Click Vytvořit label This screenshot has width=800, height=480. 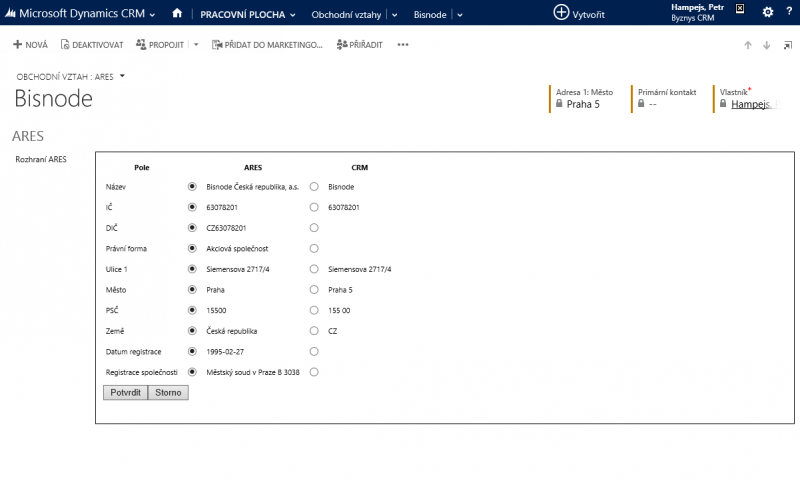click(588, 14)
